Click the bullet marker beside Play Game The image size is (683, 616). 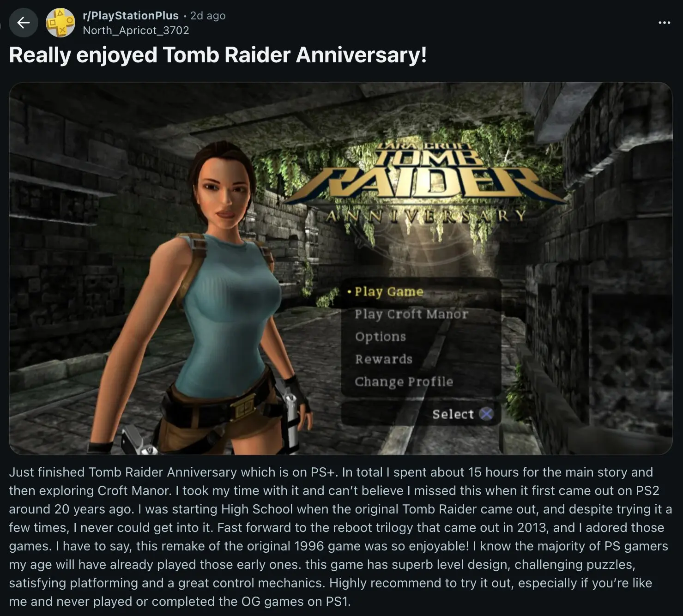point(350,292)
